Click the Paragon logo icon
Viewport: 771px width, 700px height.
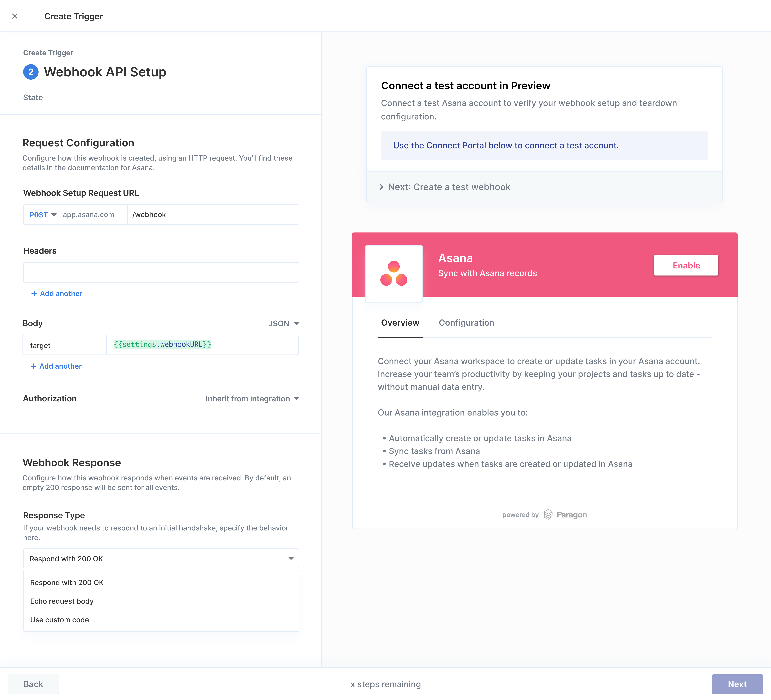click(x=548, y=515)
